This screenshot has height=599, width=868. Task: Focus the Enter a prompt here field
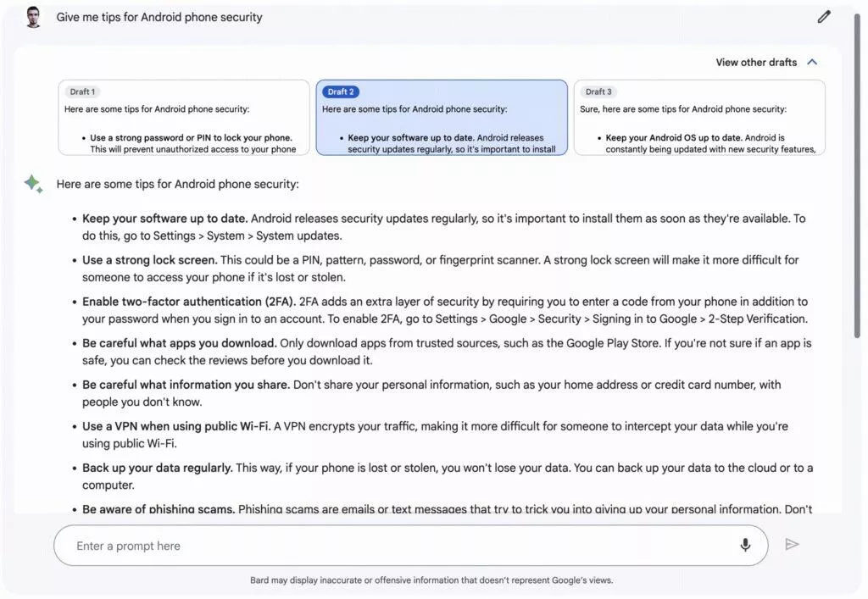[x=411, y=546]
